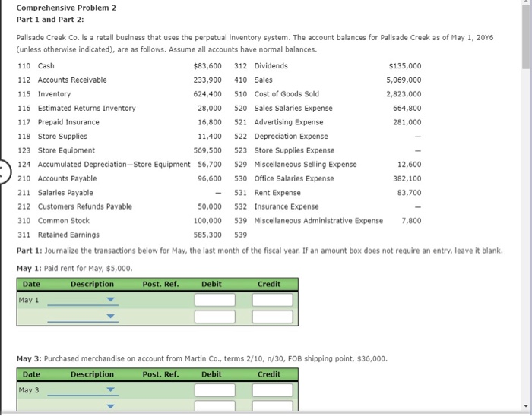This screenshot has width=532, height=416.
Task: Click the Store Equipment account label
Action: click(66, 150)
